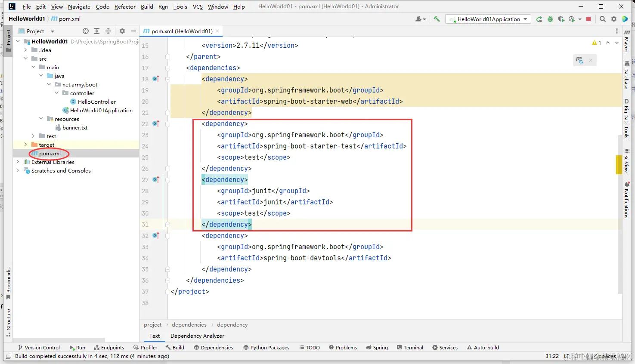Run with Coverage icon in toolbar
Screen dimensions: 635x364
[x=561, y=19]
